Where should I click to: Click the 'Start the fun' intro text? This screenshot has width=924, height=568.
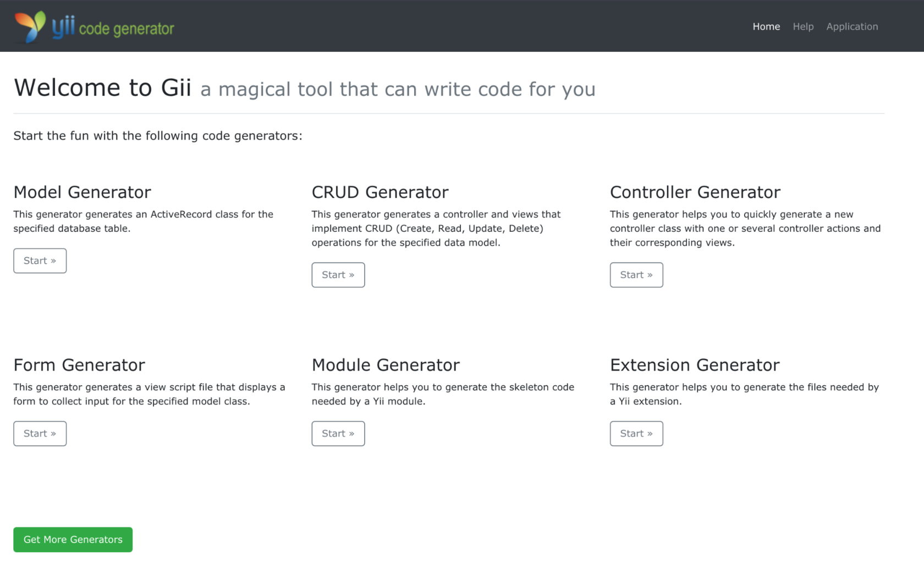(157, 136)
